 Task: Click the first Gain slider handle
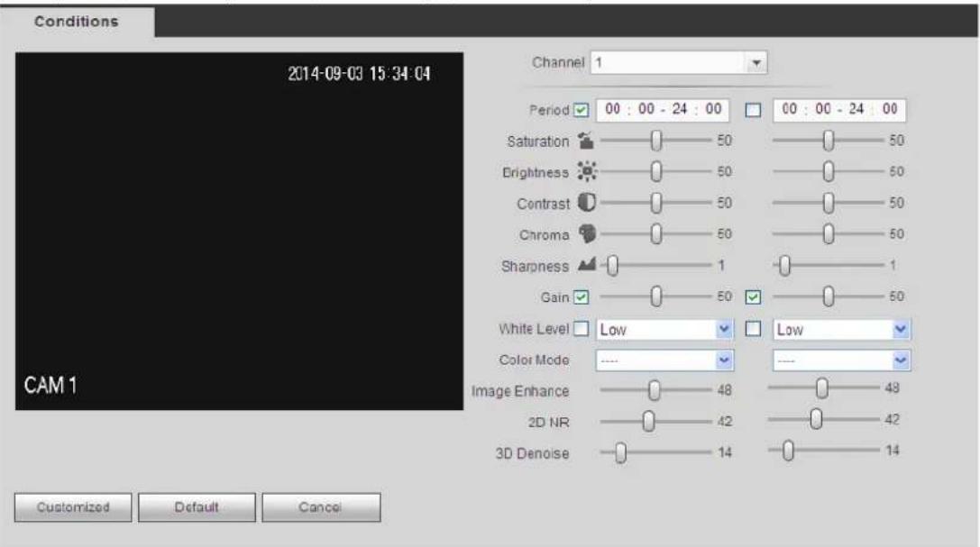(655, 296)
